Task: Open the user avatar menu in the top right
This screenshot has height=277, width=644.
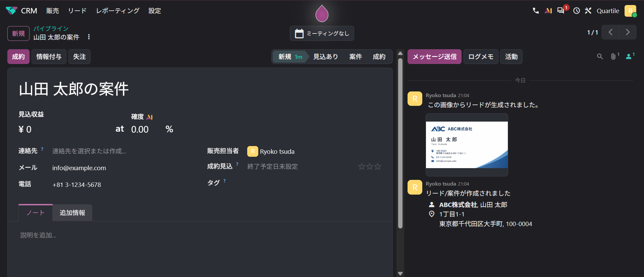Action: click(630, 11)
